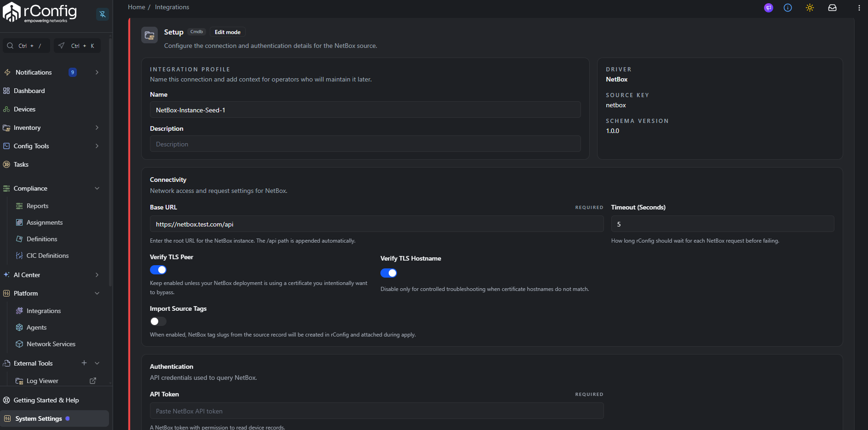The height and width of the screenshot is (430, 868).
Task: Click the rConfig logo
Action: [x=40, y=12]
